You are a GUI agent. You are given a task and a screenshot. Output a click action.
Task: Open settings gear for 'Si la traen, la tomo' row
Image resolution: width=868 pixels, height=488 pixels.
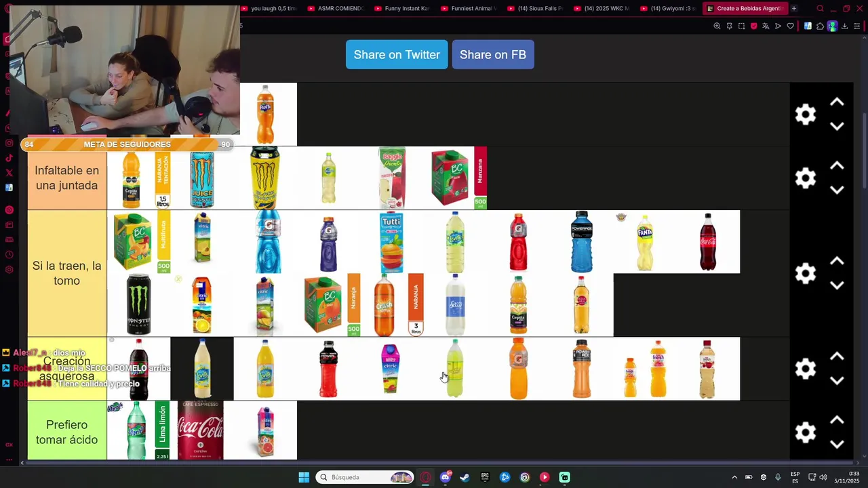[805, 274]
